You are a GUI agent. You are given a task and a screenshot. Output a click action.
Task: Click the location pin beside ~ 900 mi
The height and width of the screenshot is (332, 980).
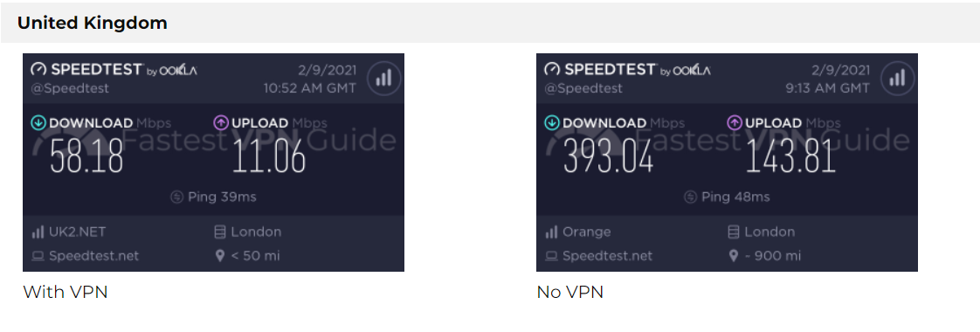click(733, 256)
